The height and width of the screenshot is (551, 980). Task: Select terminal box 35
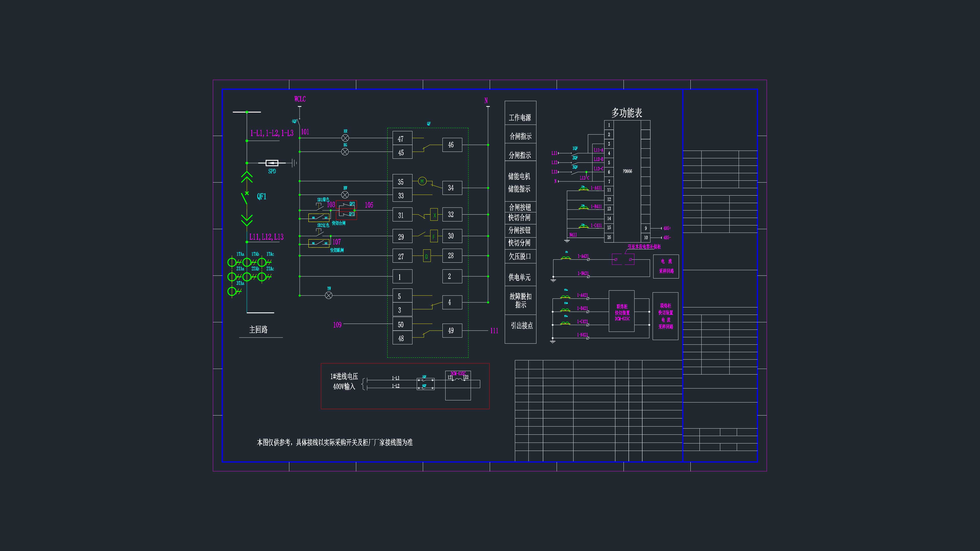point(402,181)
